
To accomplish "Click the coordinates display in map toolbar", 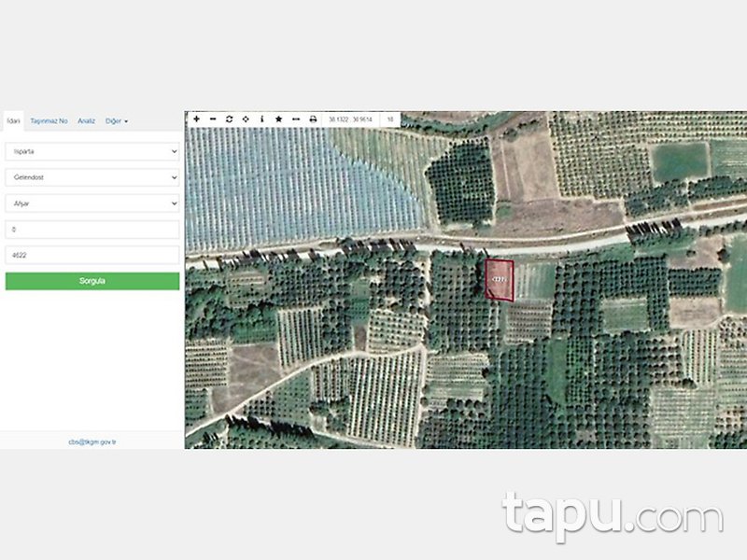I will 350,119.
